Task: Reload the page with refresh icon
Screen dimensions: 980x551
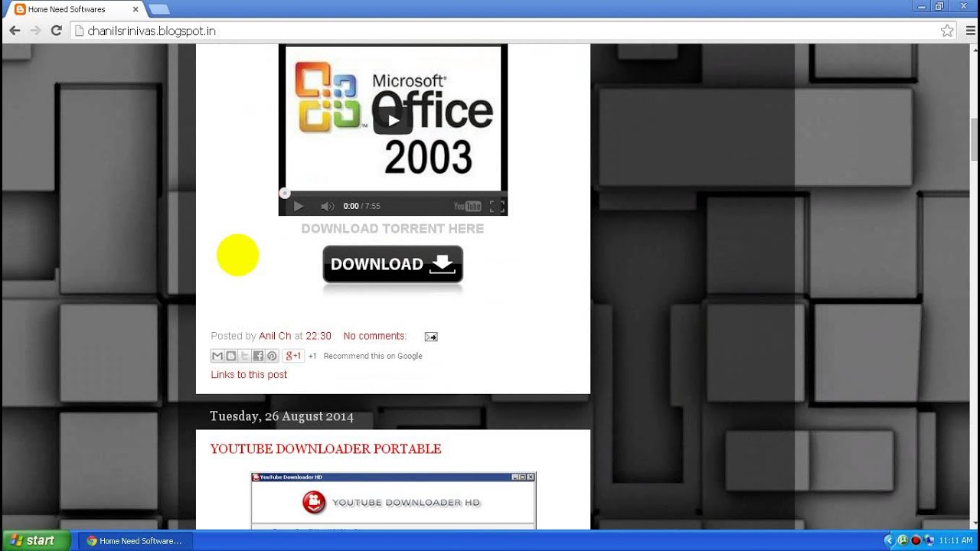Action: pyautogui.click(x=56, y=31)
